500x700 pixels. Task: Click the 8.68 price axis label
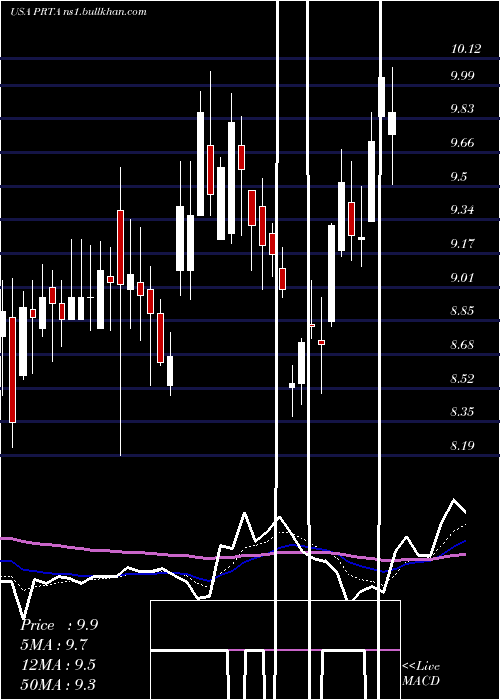[462, 345]
